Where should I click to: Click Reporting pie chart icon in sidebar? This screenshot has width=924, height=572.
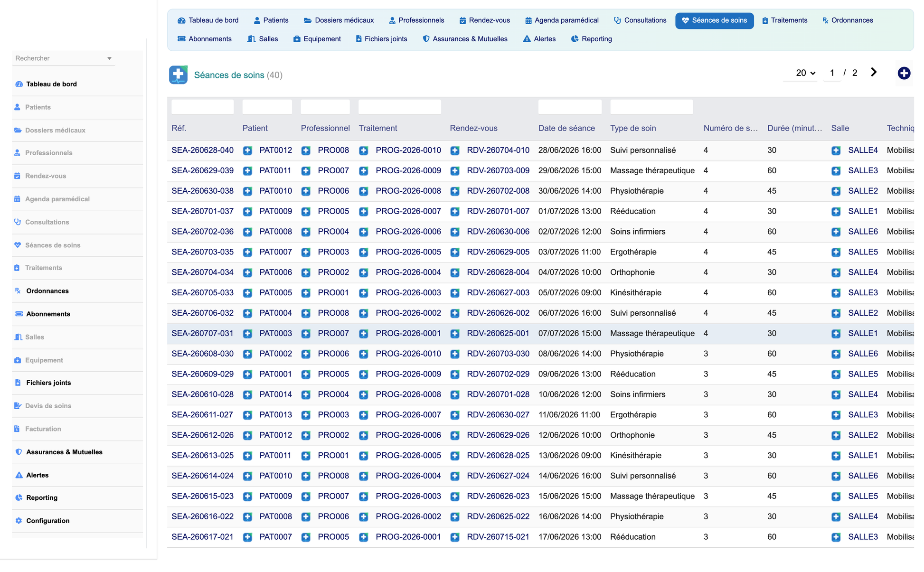point(19,498)
